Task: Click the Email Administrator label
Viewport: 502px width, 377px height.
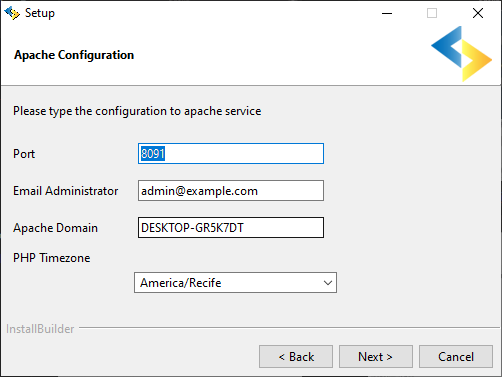Action: [66, 191]
